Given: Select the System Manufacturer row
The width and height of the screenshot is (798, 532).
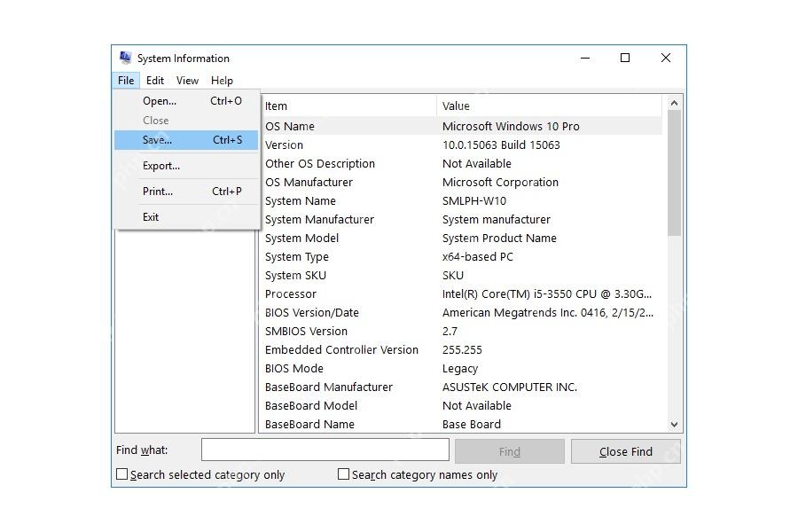Looking at the screenshot, I should (461, 219).
